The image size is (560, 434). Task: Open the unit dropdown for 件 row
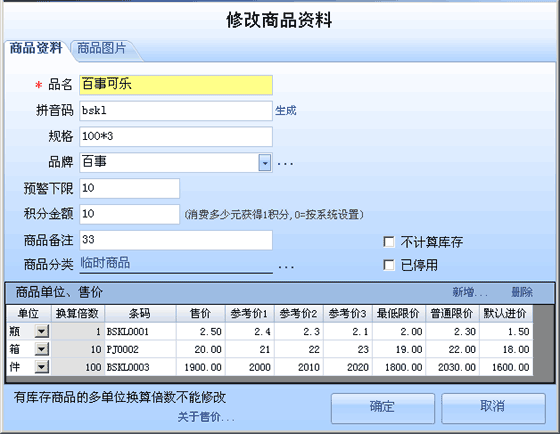click(x=42, y=367)
